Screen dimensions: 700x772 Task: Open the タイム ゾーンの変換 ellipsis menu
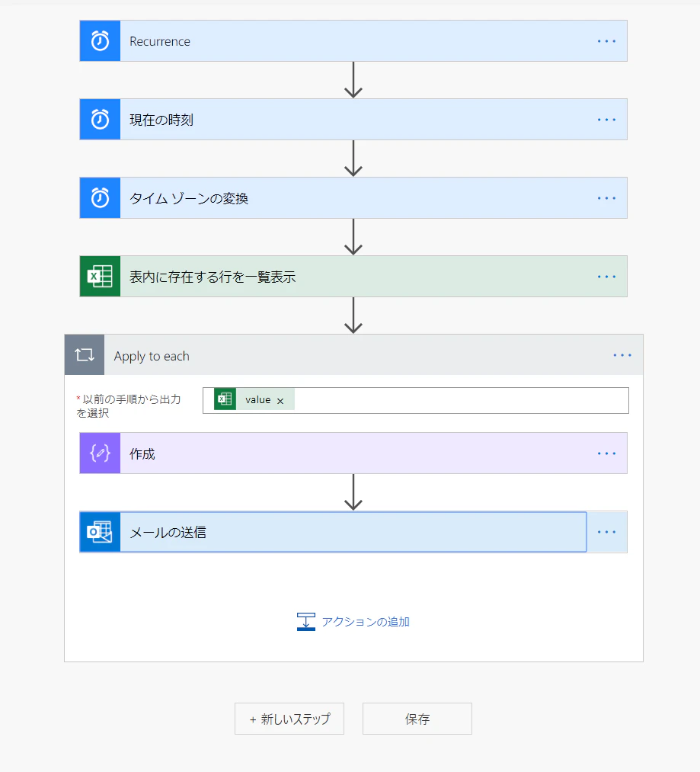click(606, 198)
